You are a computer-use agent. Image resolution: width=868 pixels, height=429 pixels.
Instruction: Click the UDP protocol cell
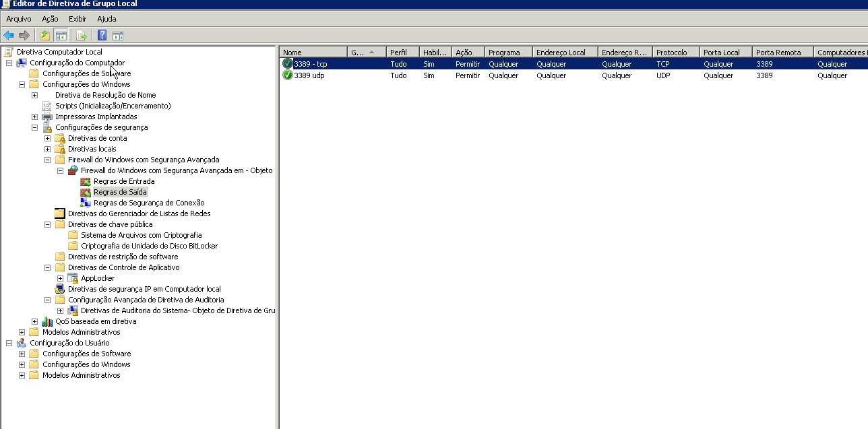pyautogui.click(x=664, y=75)
